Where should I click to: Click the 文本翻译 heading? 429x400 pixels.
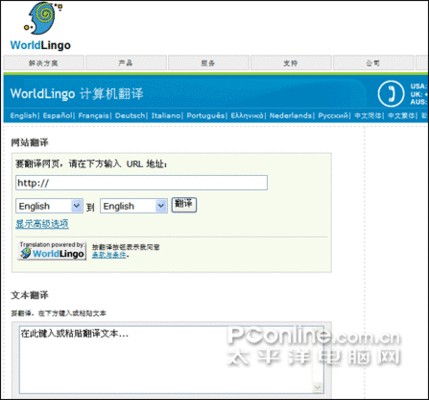30,295
